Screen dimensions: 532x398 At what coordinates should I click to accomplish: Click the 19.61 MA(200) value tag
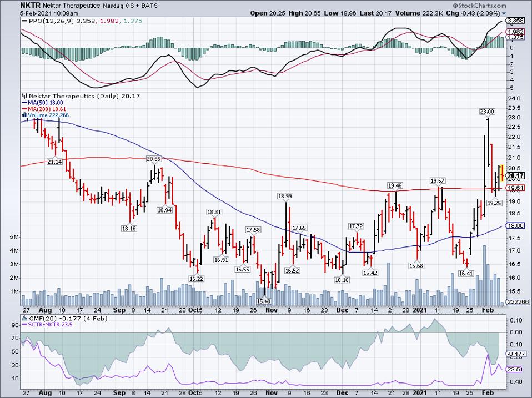click(516, 188)
